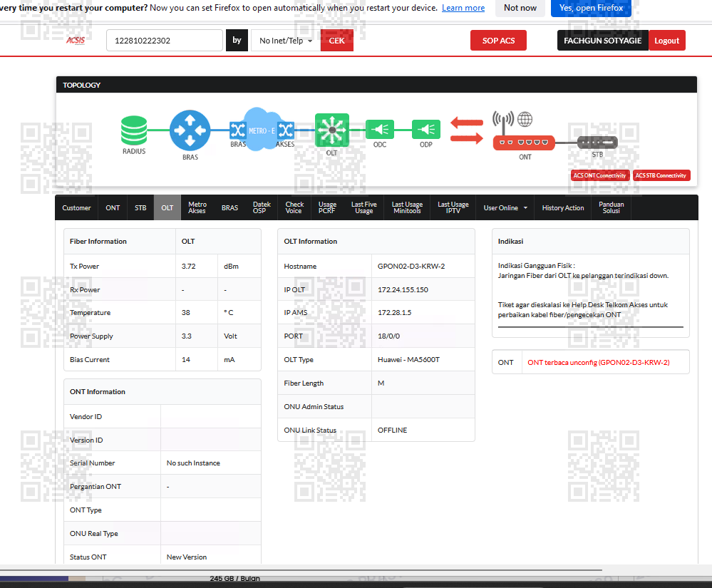Image resolution: width=712 pixels, height=588 pixels.
Task: Click IP AMS value 172.28.1.5
Action: pyautogui.click(x=394, y=312)
